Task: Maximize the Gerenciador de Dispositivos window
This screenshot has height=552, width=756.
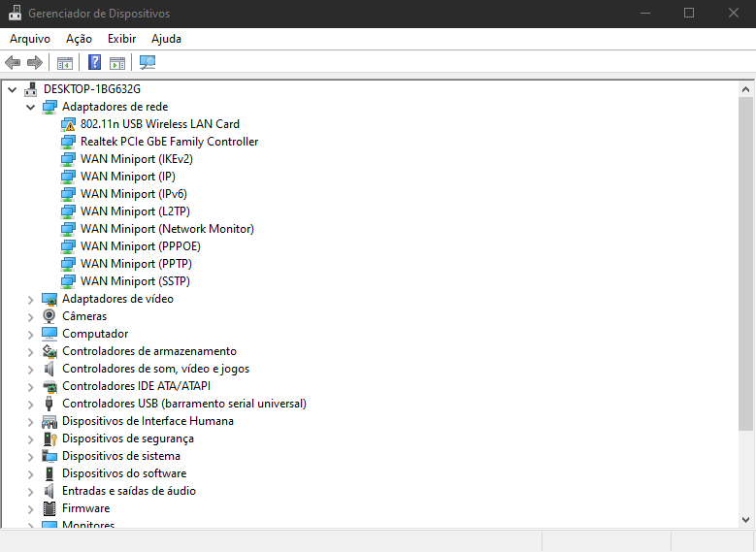Action: click(x=689, y=13)
